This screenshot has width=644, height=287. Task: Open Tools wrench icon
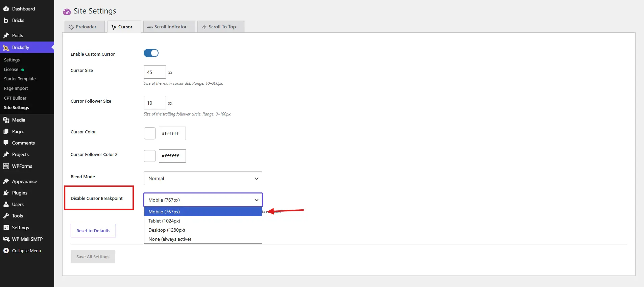tap(6, 216)
